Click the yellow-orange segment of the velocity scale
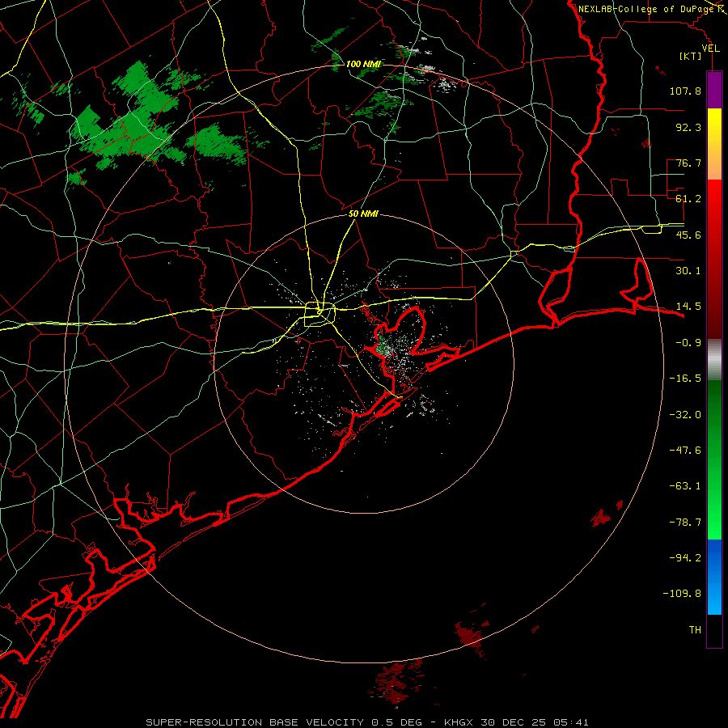Screen dimensions: 728x728 [x=714, y=144]
